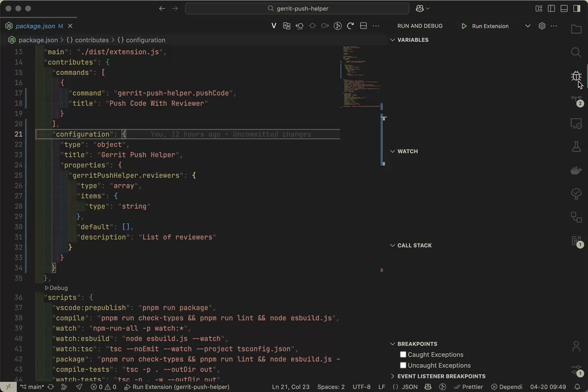Check the Uncaught Exceptions option
This screenshot has height=392, width=588.
[x=403, y=365]
